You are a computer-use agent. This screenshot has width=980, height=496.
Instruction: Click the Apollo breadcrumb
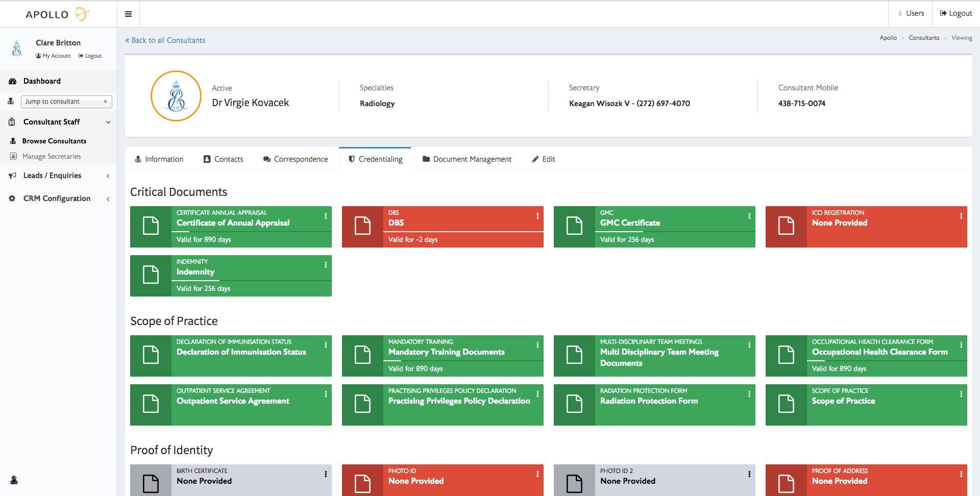click(888, 38)
